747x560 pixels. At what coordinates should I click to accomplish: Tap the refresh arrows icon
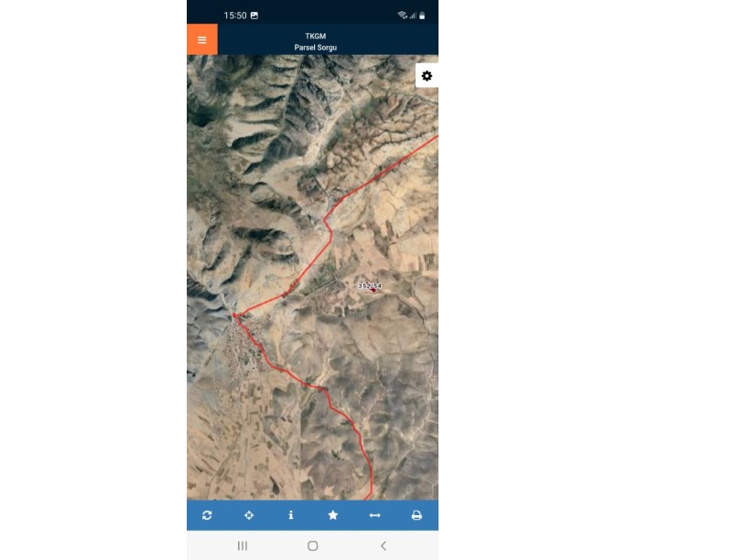coord(207,515)
